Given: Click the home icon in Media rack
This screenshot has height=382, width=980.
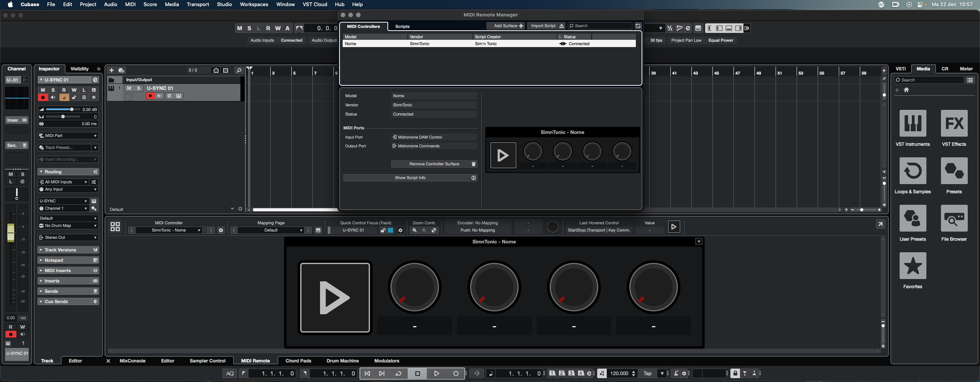Looking at the screenshot, I should click(906, 90).
